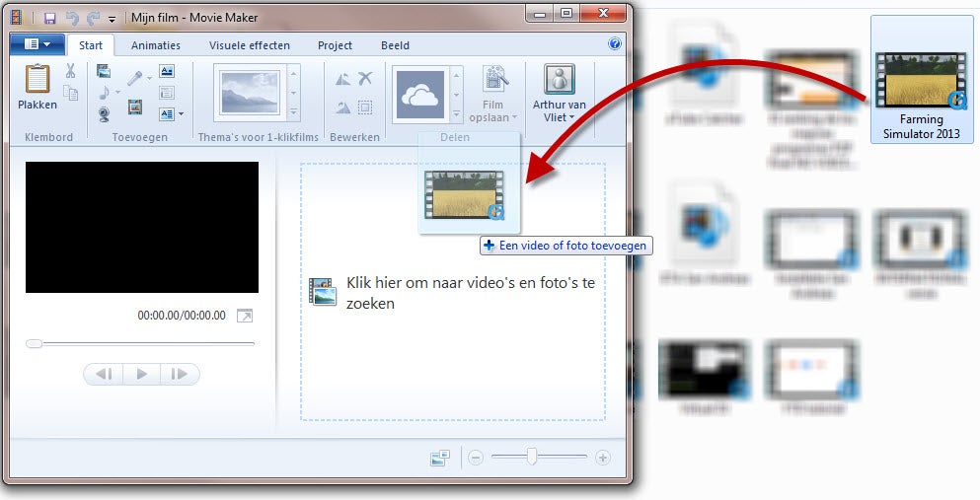
Task: Expand the customize quick access toolbar arrow
Action: 112,20
